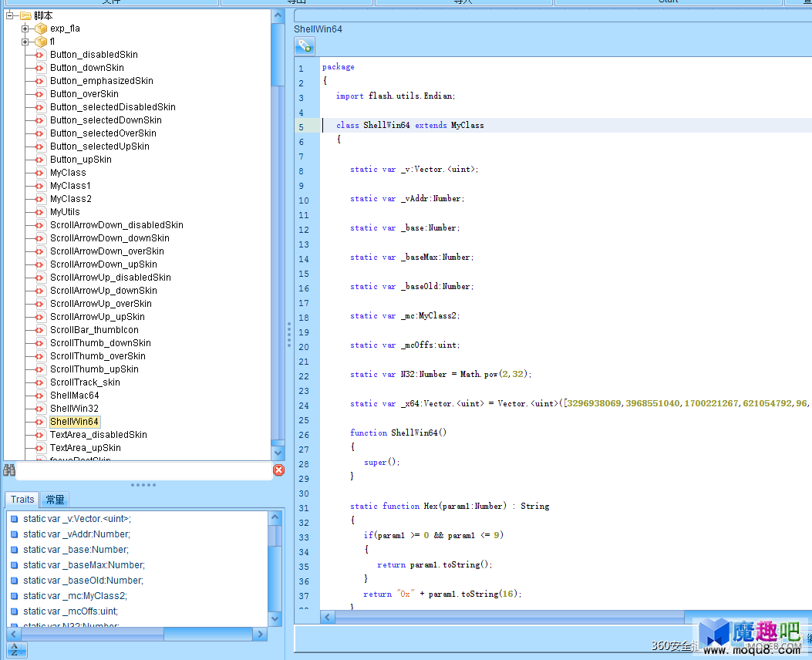Click the ShellWin32 class icon

click(40, 409)
